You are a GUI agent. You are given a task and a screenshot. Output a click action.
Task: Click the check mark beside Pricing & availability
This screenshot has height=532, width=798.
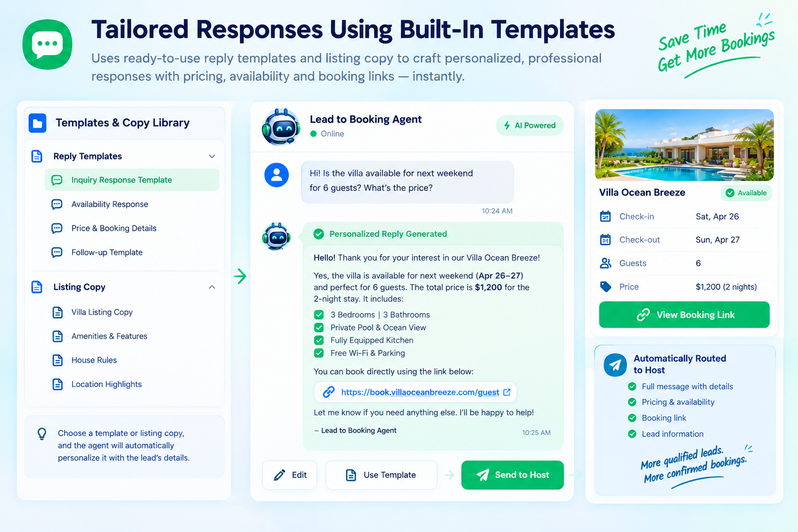[632, 402]
